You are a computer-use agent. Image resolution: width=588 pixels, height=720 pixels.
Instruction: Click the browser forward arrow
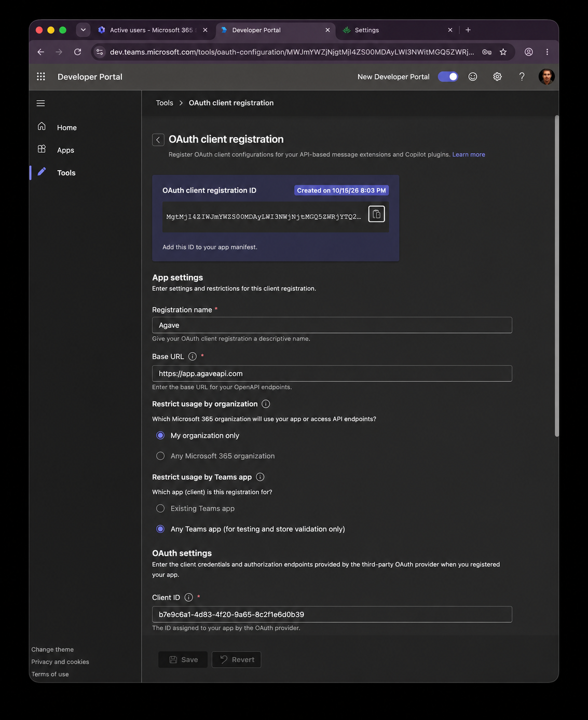pos(59,52)
